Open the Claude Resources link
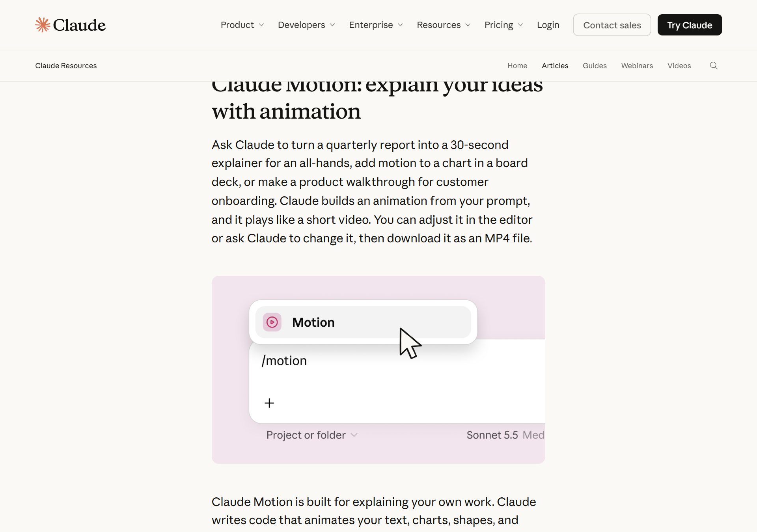757x532 pixels. (66, 66)
